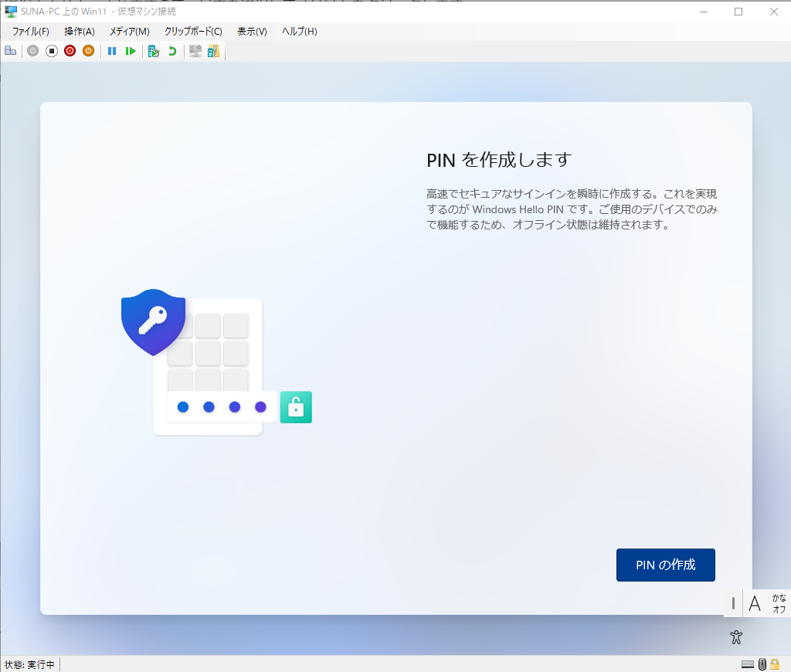Click the shield and key illustration
The width and height of the screenshot is (791, 672).
coord(154,322)
